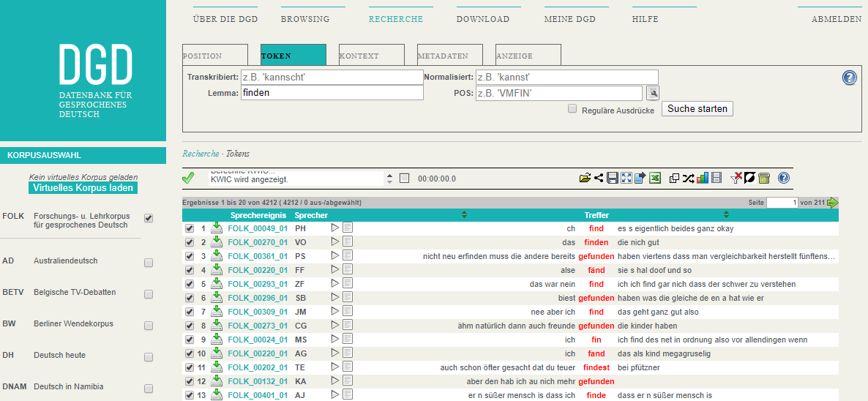Screen dimensions: 868x401
Task: Download FOLK_00049_01 row 1 with green arrow icon
Action: tap(217, 228)
